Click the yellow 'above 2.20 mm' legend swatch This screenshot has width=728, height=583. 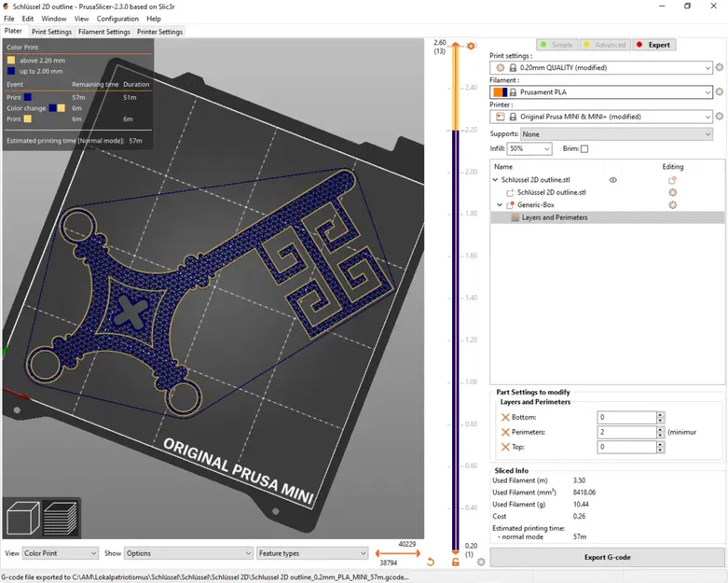click(x=11, y=60)
